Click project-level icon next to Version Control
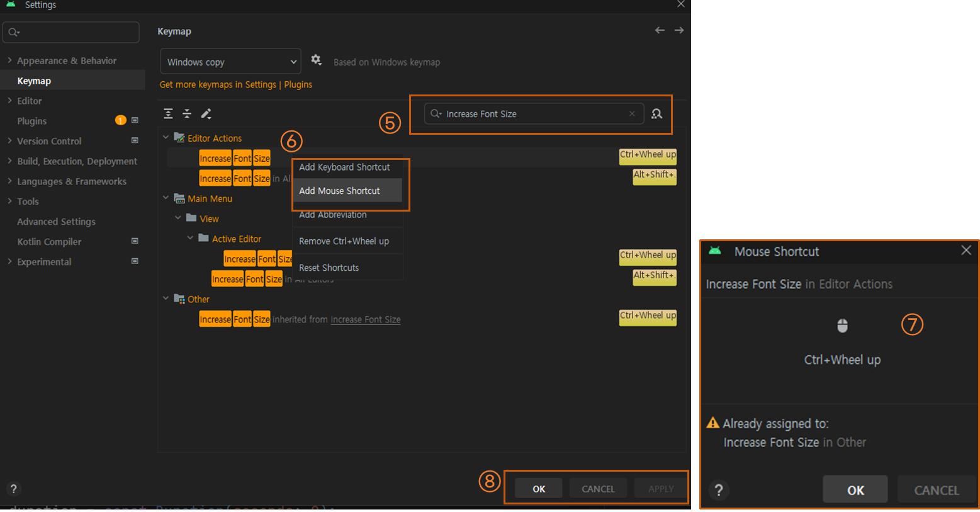This screenshot has height=512, width=980. (x=135, y=140)
